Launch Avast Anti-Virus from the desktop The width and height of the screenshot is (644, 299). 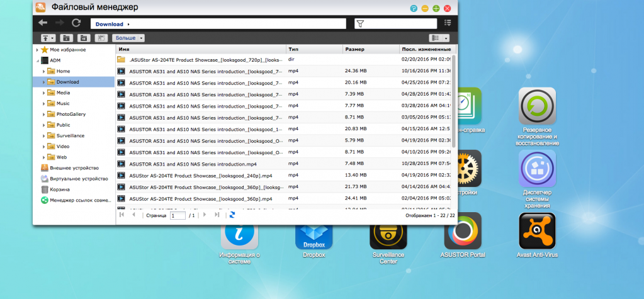coord(537,234)
